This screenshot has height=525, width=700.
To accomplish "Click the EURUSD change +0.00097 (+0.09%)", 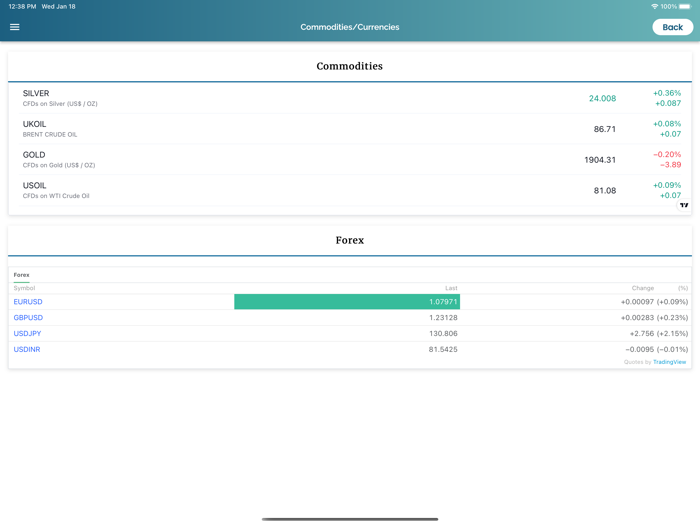I will [x=654, y=302].
